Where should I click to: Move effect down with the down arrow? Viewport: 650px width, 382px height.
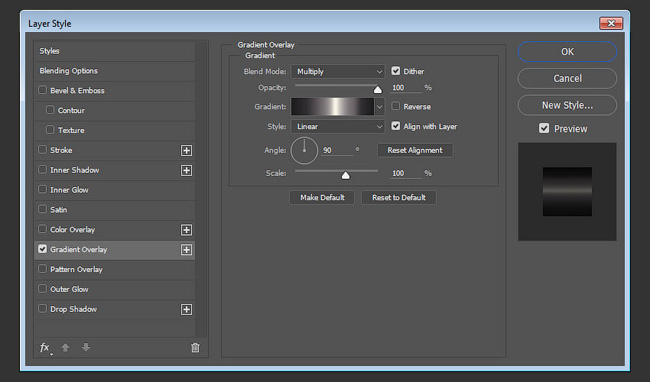86,347
